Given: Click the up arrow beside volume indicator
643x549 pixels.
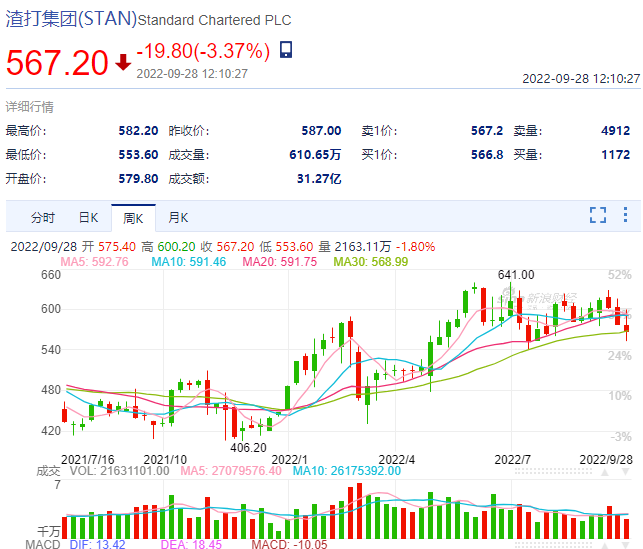Looking at the screenshot, I should pyautogui.click(x=605, y=472).
